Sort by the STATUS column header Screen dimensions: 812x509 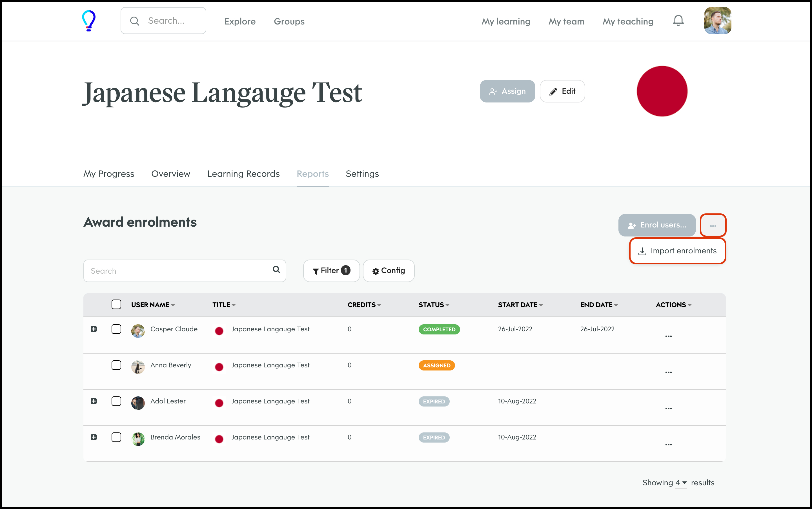(434, 305)
